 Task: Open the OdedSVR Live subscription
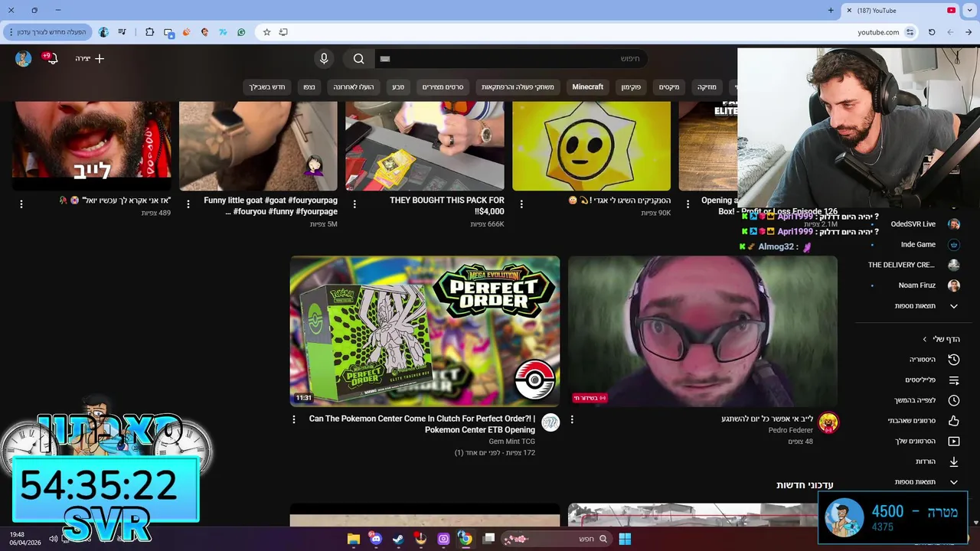[x=915, y=224]
